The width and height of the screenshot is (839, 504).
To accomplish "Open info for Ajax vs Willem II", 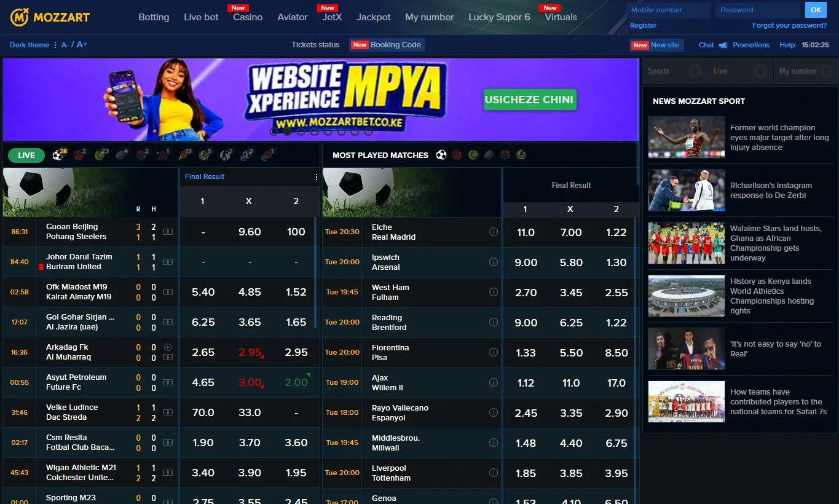I will 493,382.
